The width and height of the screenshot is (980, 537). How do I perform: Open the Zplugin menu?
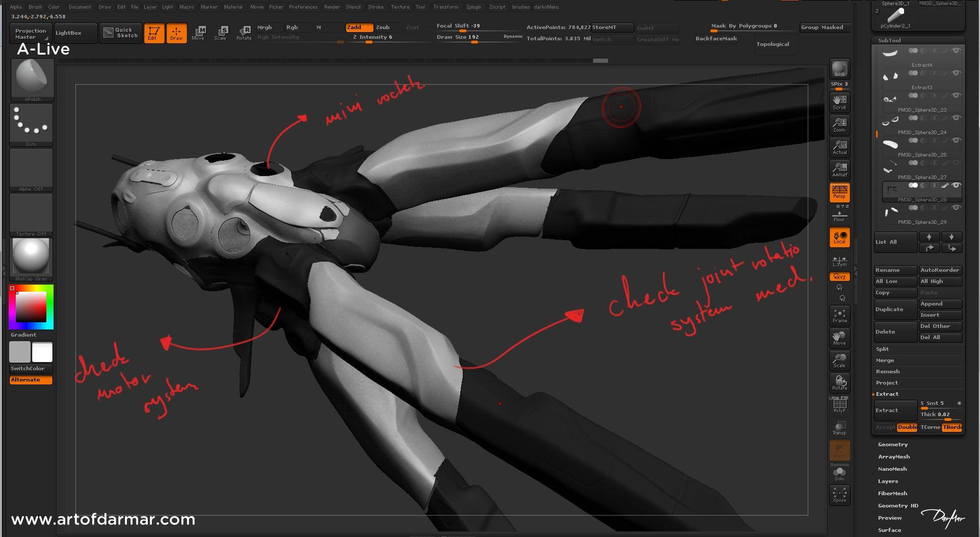(473, 7)
